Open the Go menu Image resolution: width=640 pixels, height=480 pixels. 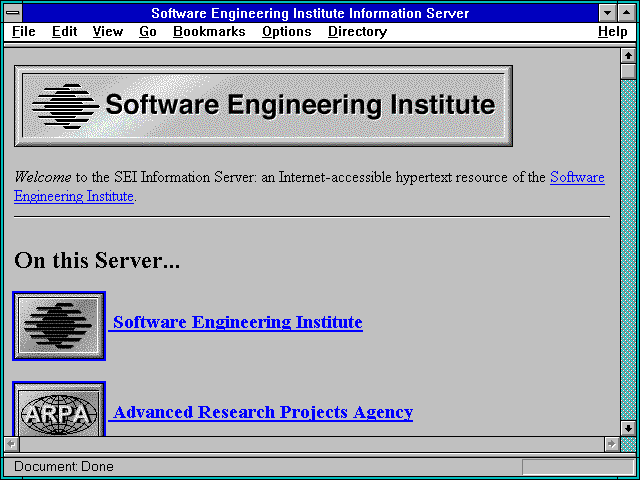(148, 32)
